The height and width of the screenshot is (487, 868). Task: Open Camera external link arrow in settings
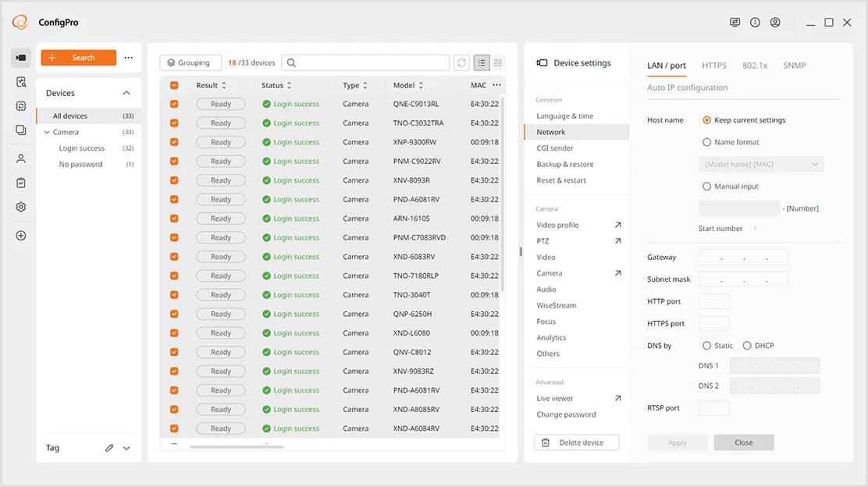[x=617, y=273]
